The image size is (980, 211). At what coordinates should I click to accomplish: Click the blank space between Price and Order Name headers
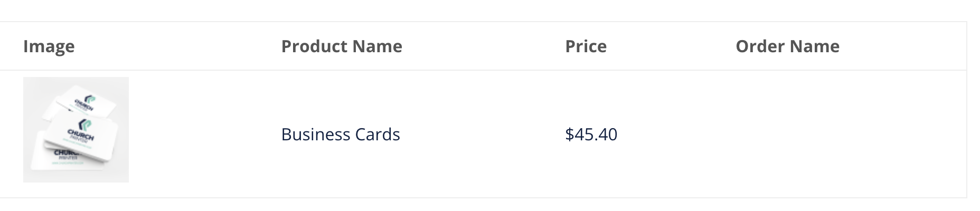(x=672, y=46)
